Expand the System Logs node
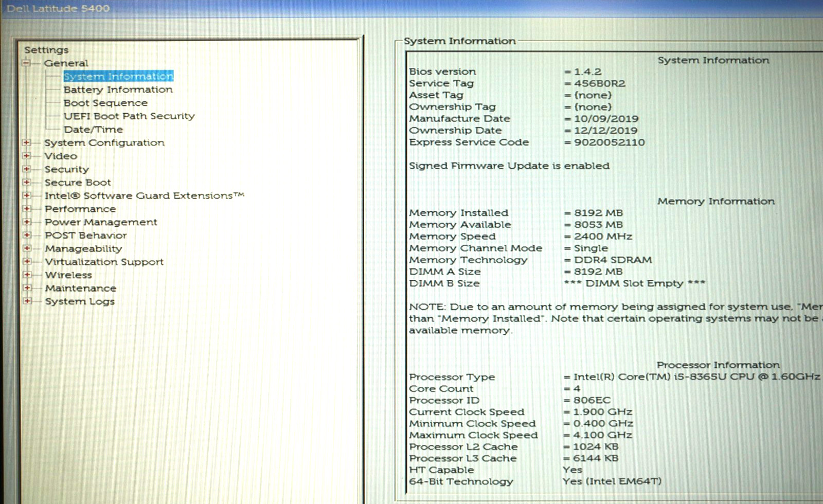The image size is (823, 504). (x=27, y=301)
